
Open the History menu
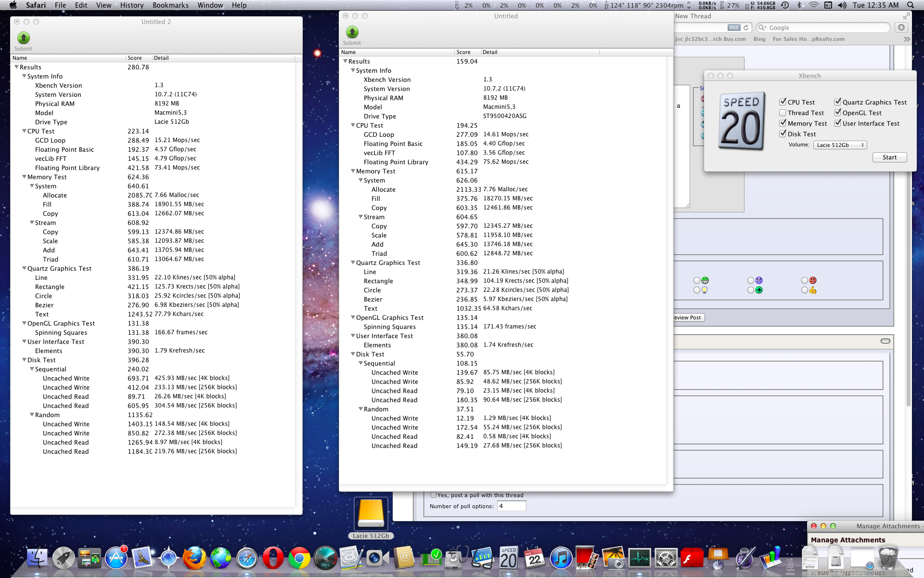pos(132,5)
